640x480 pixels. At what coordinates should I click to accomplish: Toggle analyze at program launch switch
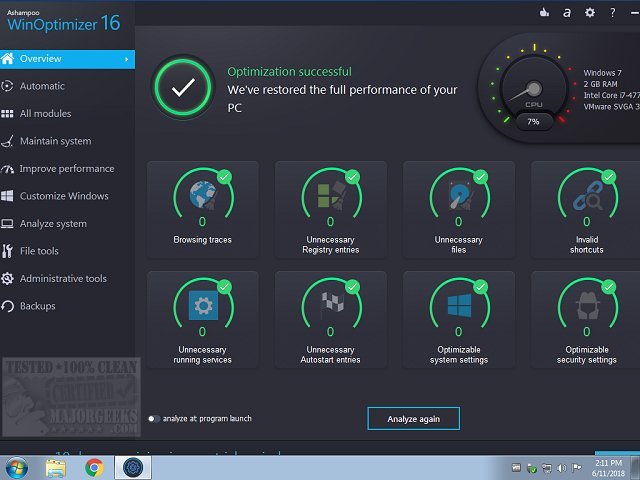click(x=153, y=419)
